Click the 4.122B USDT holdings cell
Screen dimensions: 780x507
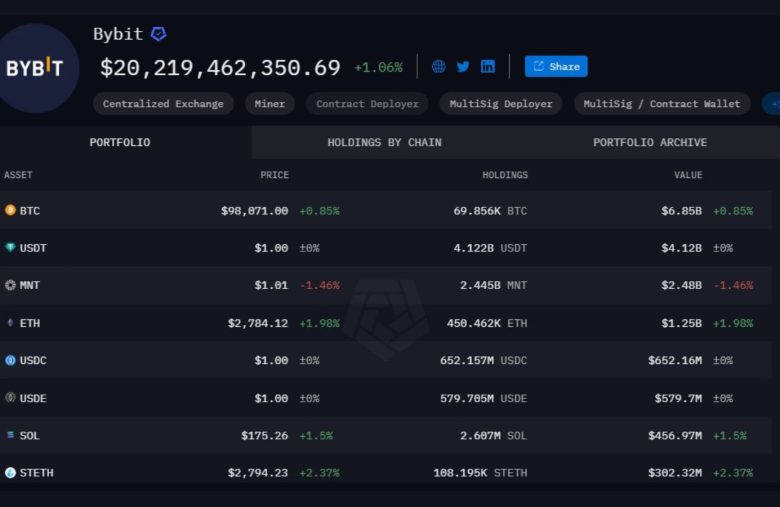pos(490,248)
